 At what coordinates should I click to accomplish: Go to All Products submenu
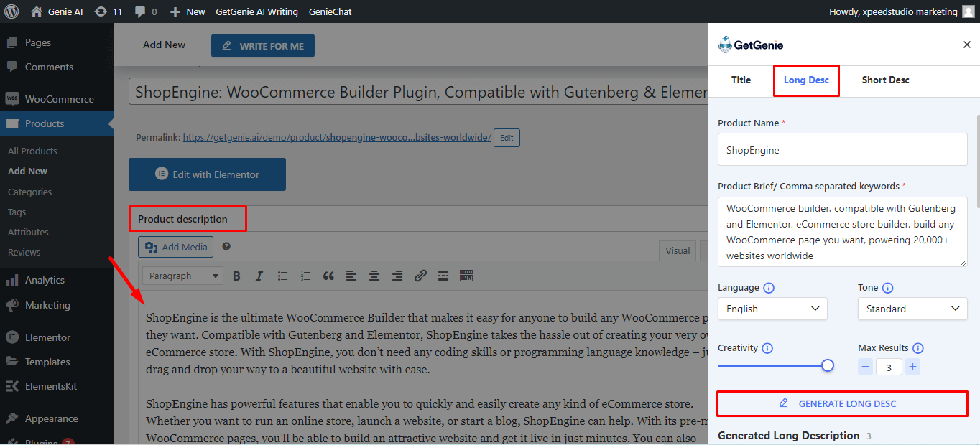coord(32,151)
